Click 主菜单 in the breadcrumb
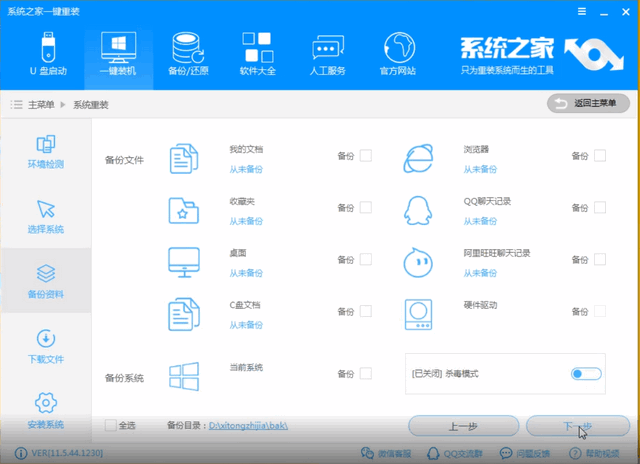 [41, 105]
